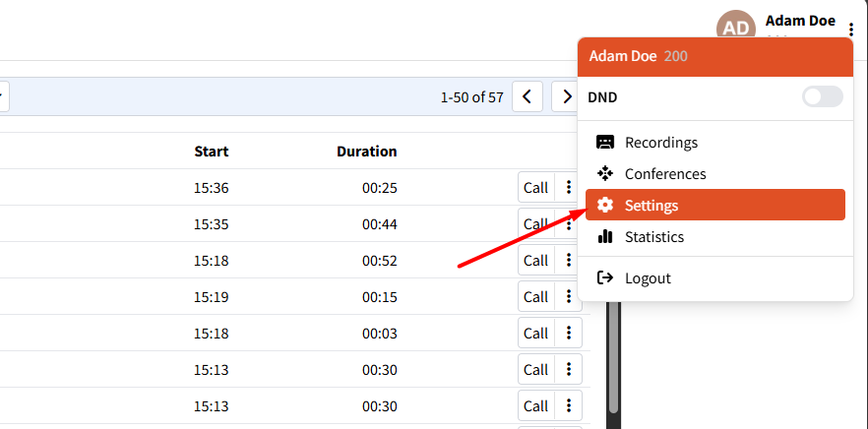Click the AD user avatar
The height and width of the screenshot is (429, 868).
click(x=736, y=28)
